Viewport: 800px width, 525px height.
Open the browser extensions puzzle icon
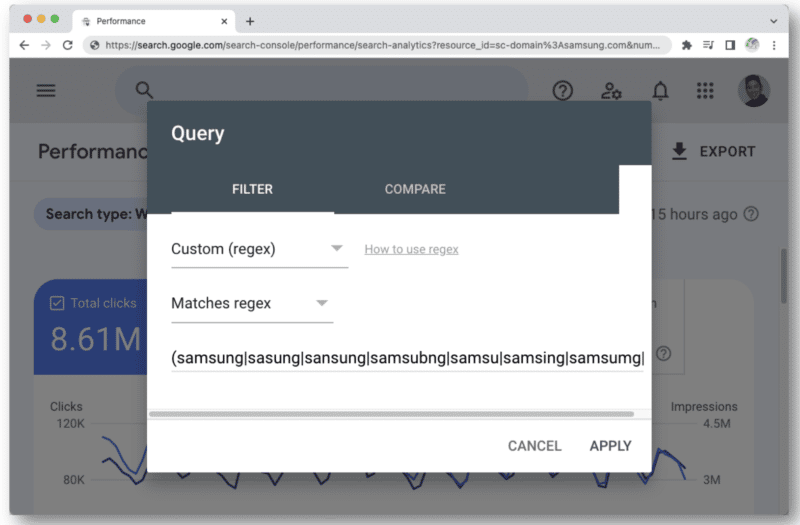click(x=687, y=45)
